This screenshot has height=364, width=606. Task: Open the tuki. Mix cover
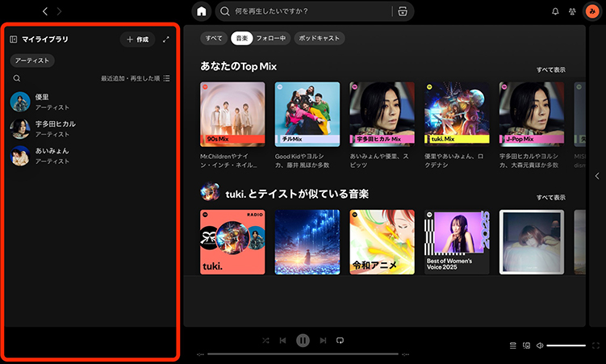click(457, 115)
